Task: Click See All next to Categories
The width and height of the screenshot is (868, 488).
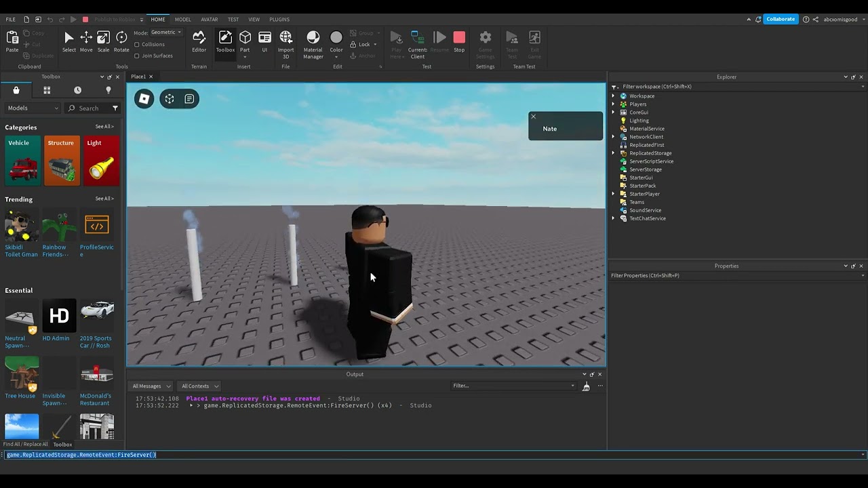Action: click(x=104, y=127)
